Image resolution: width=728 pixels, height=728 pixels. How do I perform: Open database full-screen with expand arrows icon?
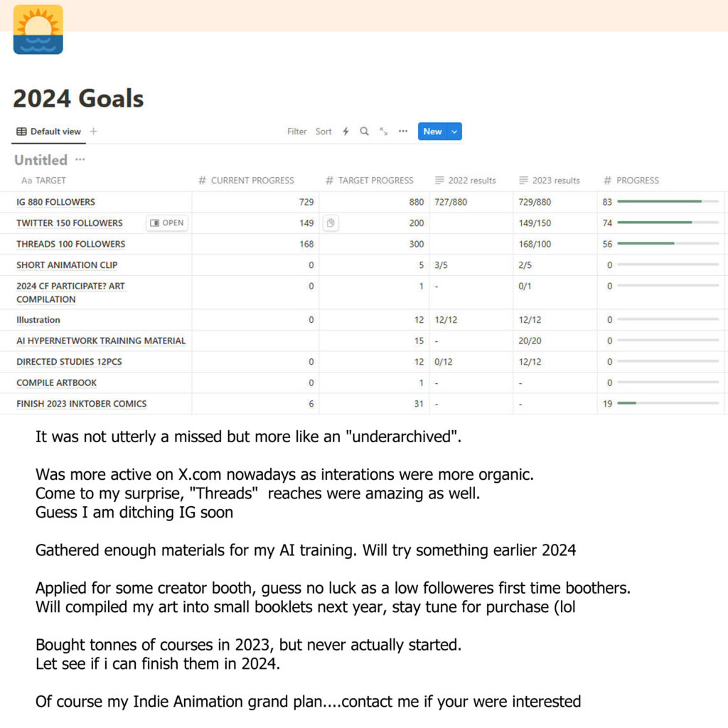384,132
